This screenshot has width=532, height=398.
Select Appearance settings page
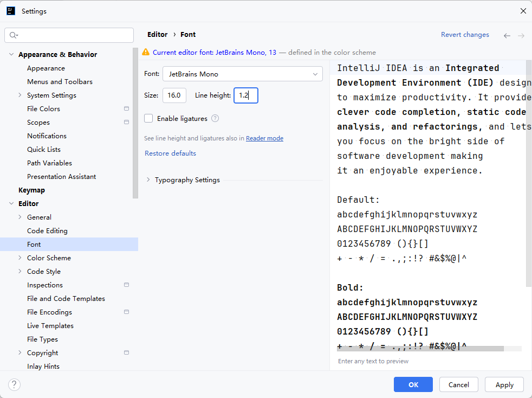point(46,68)
